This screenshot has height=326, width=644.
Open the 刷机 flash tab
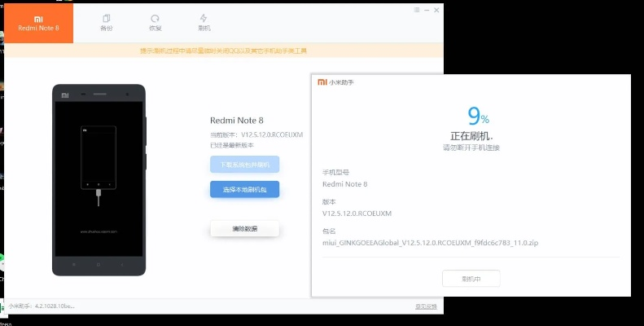(204, 23)
